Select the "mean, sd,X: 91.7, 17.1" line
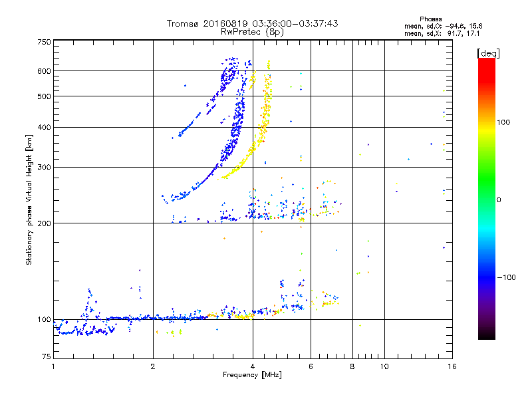Screen dimensions: 532x399 coord(442,33)
